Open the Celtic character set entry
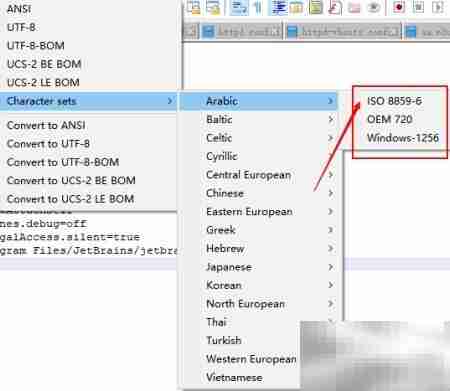This screenshot has height=391, width=450. (259, 138)
